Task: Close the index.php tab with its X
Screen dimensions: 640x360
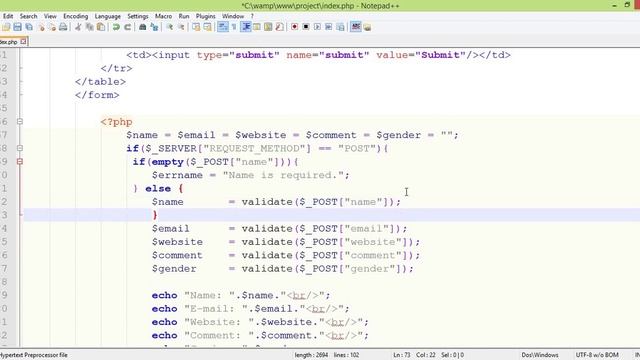Action: pyautogui.click(x=23, y=41)
